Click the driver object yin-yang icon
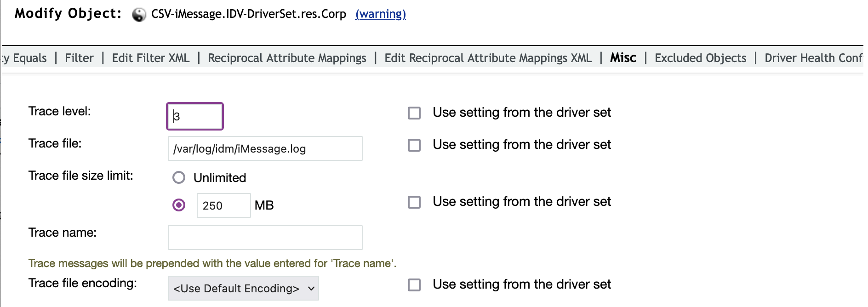 coord(139,15)
